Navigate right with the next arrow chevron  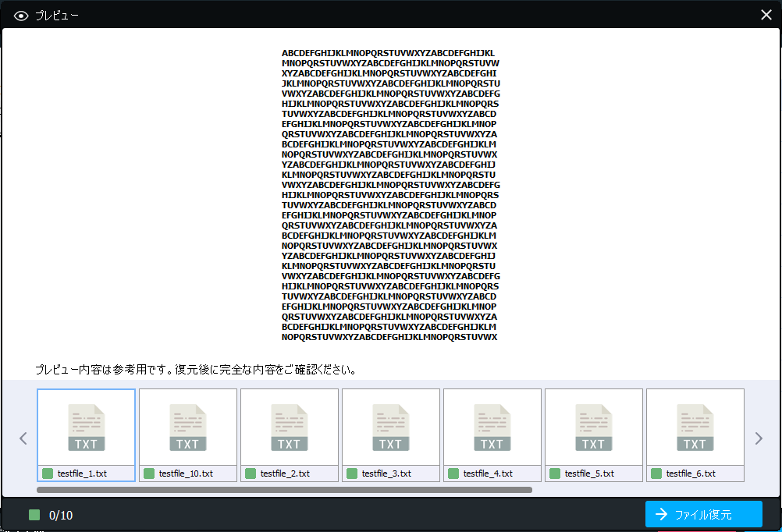[759, 438]
